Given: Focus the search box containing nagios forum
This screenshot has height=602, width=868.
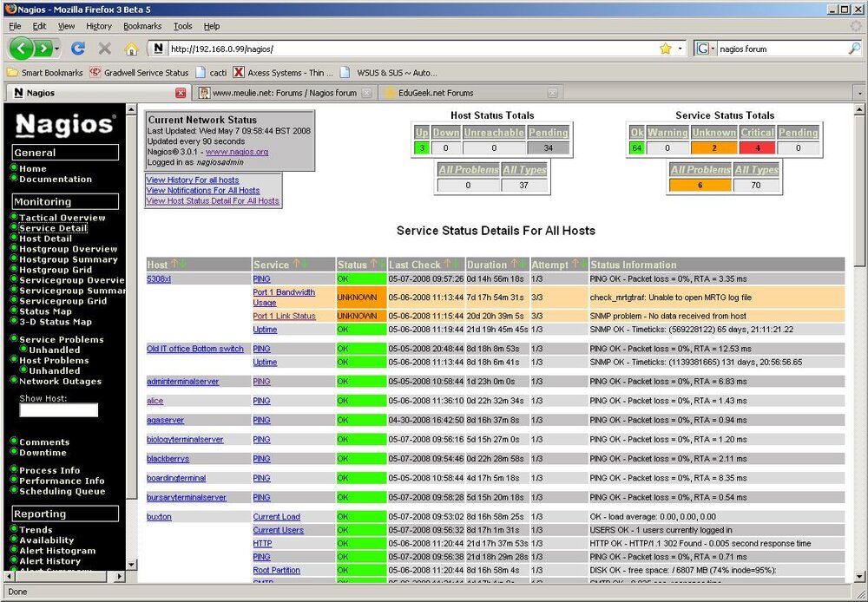Looking at the screenshot, I should click(782, 49).
